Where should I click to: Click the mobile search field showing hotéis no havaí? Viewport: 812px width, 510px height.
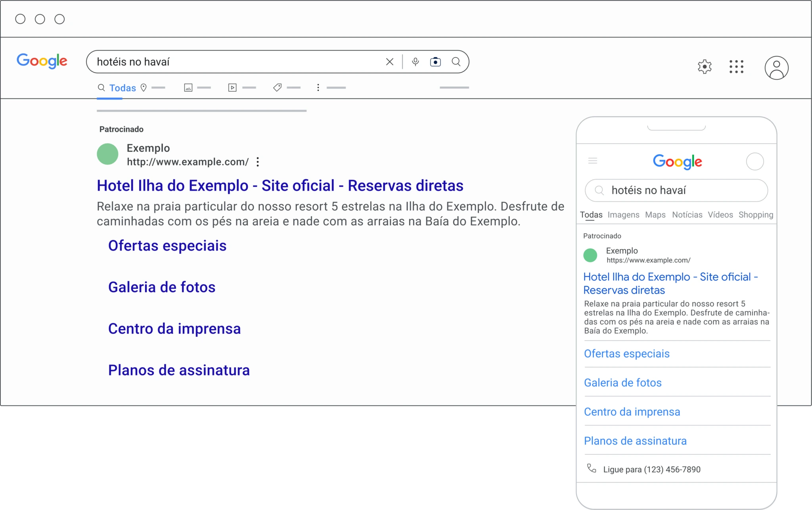[x=676, y=190]
